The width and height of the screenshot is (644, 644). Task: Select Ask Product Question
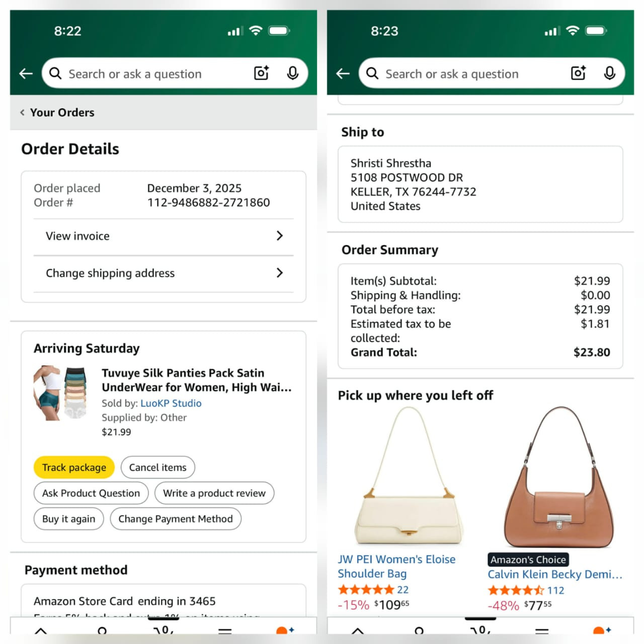click(91, 493)
